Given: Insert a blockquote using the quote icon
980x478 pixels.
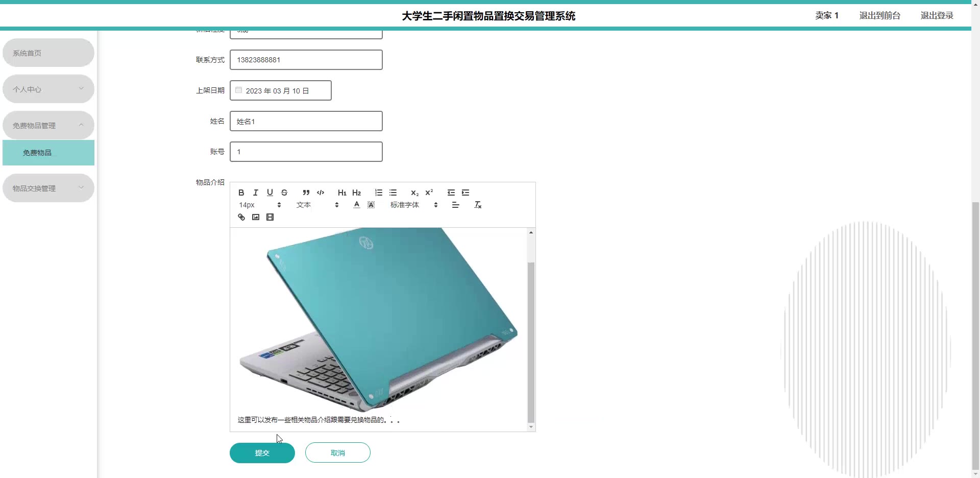Looking at the screenshot, I should [x=306, y=193].
